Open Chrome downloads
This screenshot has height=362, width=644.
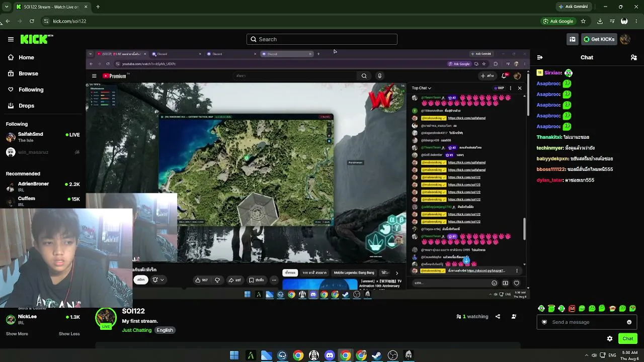pyautogui.click(x=600, y=21)
